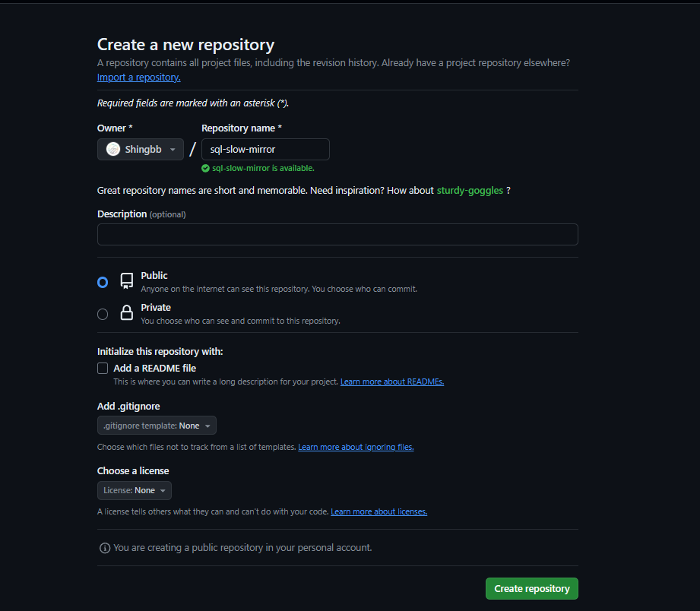This screenshot has width=700, height=611.
Task: Open the Owner dropdown
Action: [x=141, y=149]
